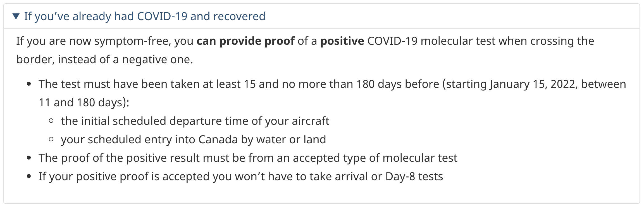644x206 pixels.
Task: Click the bold "can provide proof" text
Action: (x=245, y=41)
